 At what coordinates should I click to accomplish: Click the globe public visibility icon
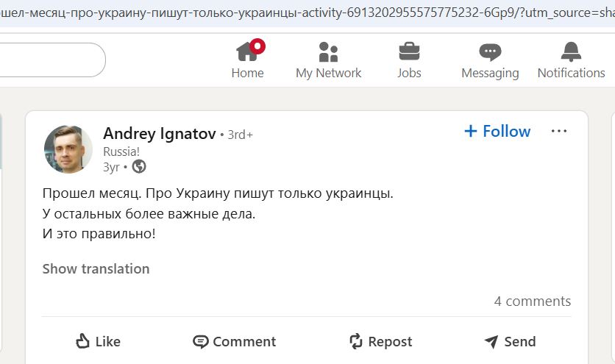click(x=139, y=167)
